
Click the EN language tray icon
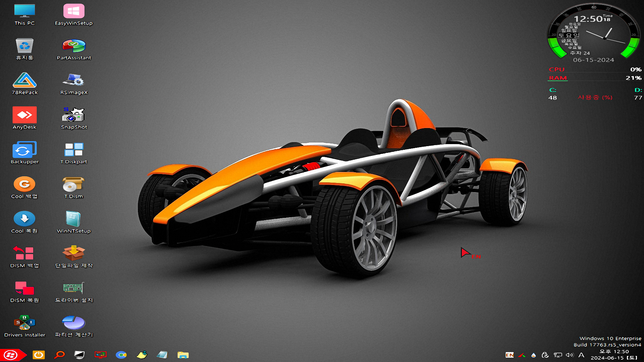tap(509, 355)
